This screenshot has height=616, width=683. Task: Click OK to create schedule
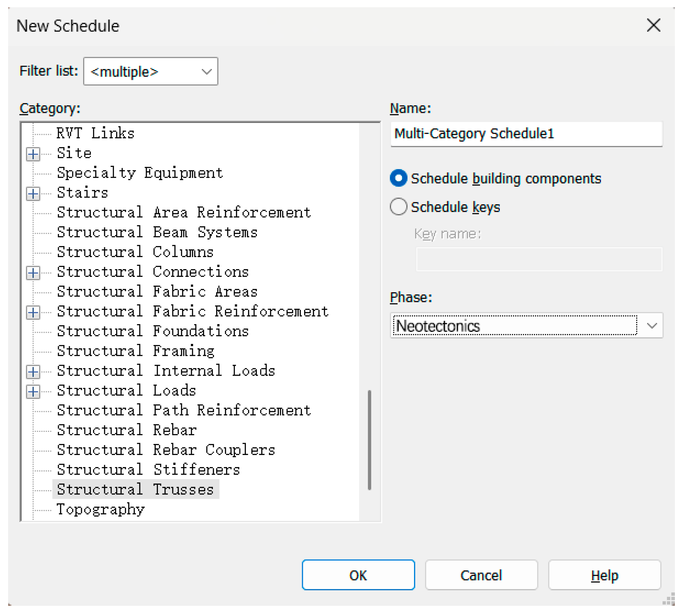pos(358,576)
